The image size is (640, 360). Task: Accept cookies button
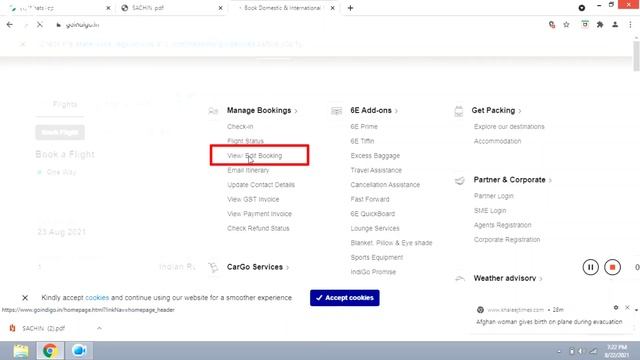(344, 298)
